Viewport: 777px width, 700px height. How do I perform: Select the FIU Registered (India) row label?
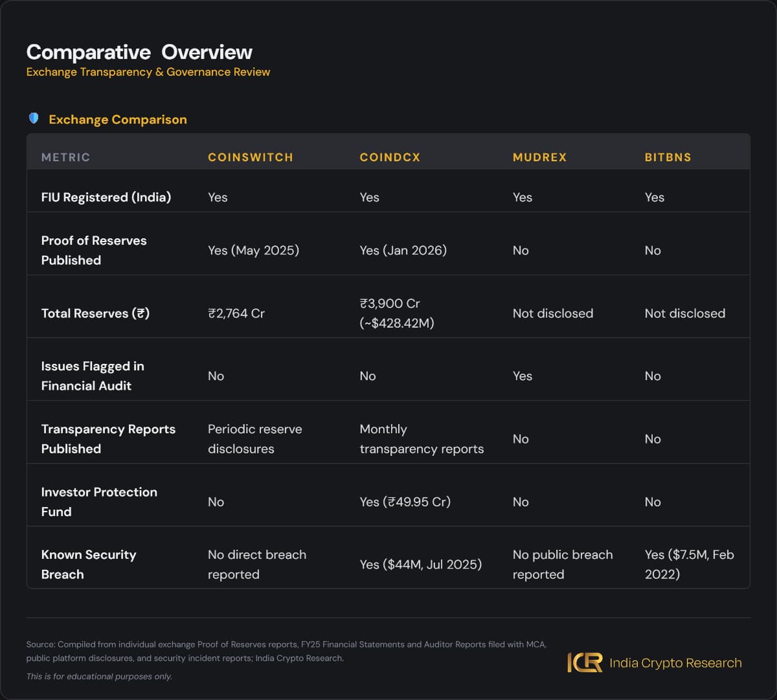[x=106, y=198]
